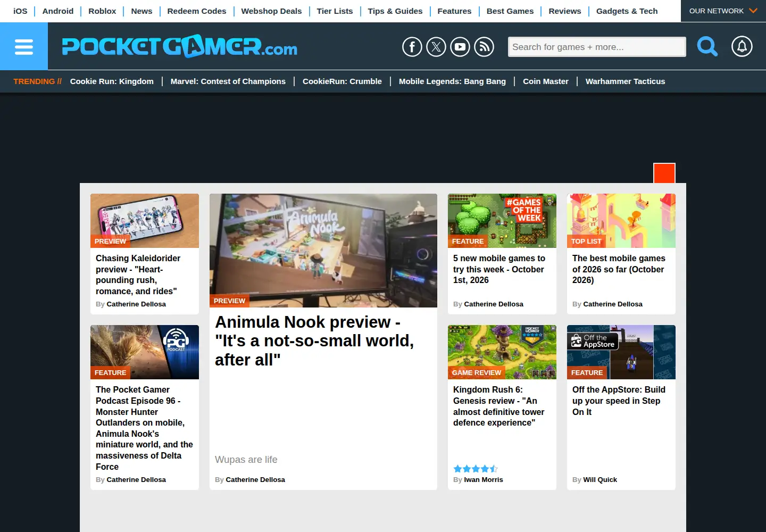
Task: Open the RSS feed icon
Action: pyautogui.click(x=484, y=47)
